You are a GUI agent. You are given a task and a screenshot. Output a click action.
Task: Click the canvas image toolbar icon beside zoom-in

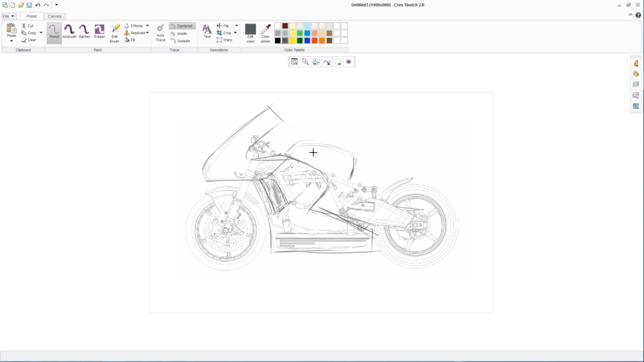[316, 62]
